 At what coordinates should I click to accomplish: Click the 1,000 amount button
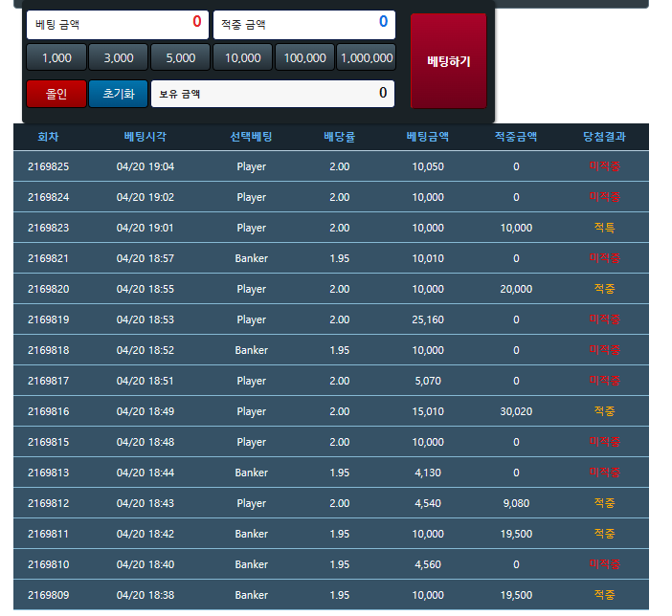56,57
